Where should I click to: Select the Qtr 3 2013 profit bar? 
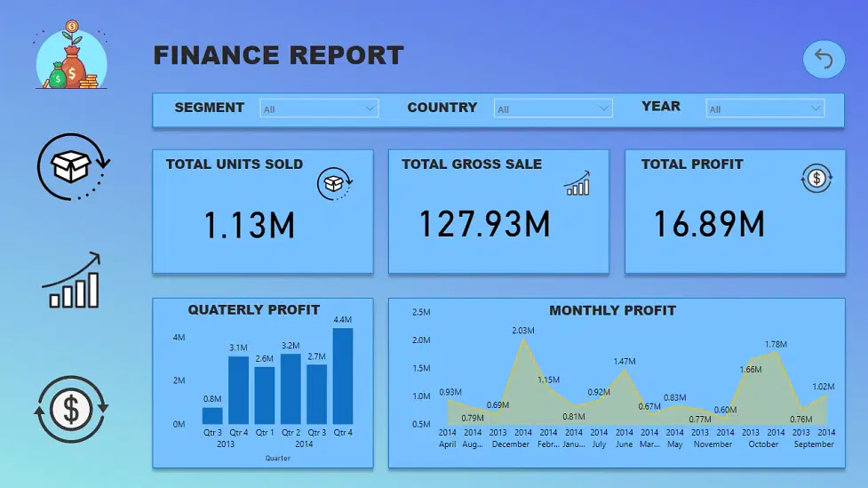(212, 416)
